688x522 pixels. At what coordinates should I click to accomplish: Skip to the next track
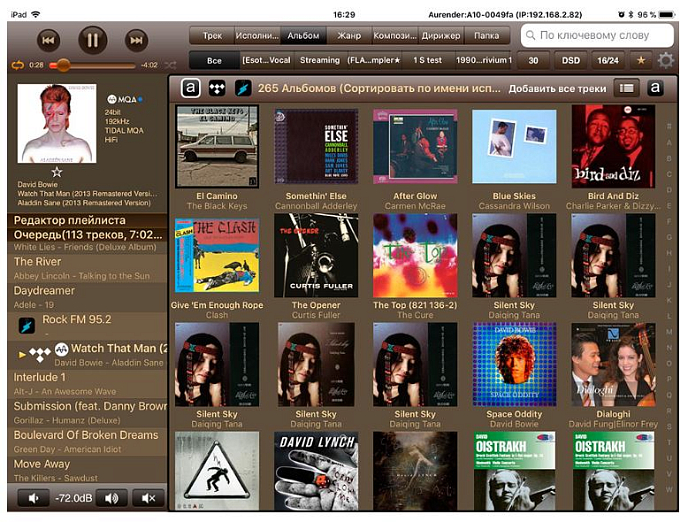[x=136, y=40]
